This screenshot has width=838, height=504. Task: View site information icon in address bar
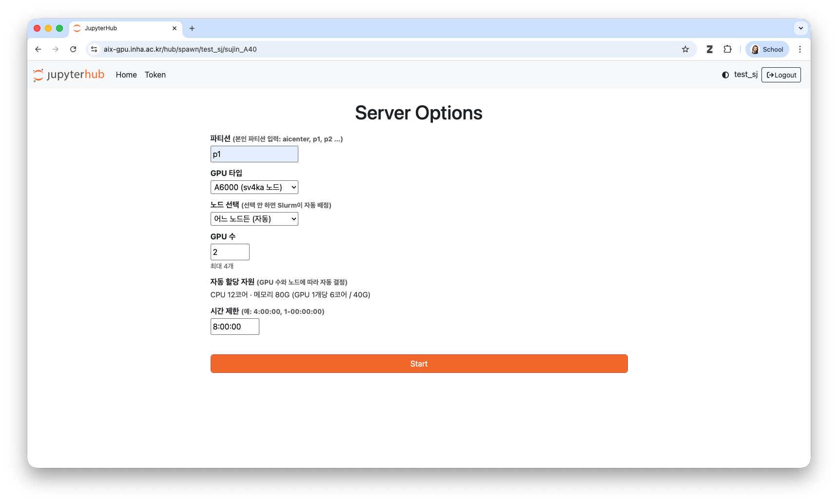(x=95, y=49)
